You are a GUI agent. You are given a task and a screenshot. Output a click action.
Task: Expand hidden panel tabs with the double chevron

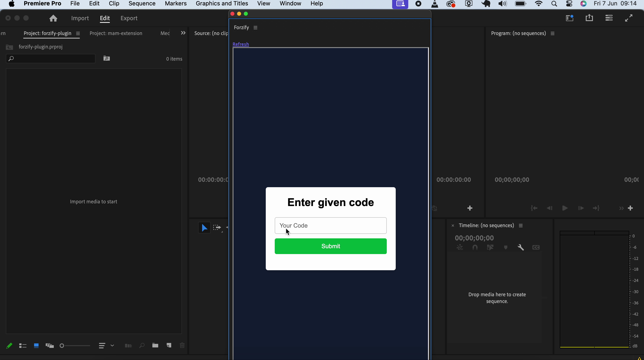tap(183, 33)
